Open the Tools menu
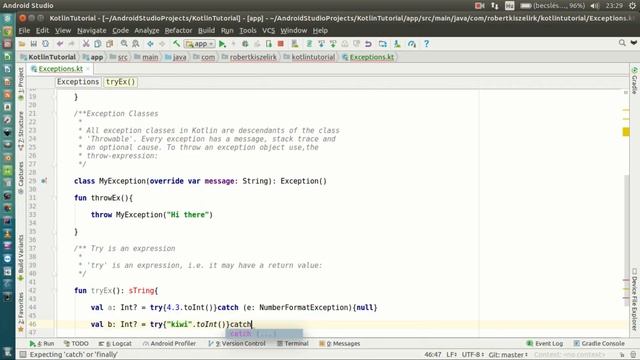Screen dimensions: 640x360 pyautogui.click(x=248, y=31)
